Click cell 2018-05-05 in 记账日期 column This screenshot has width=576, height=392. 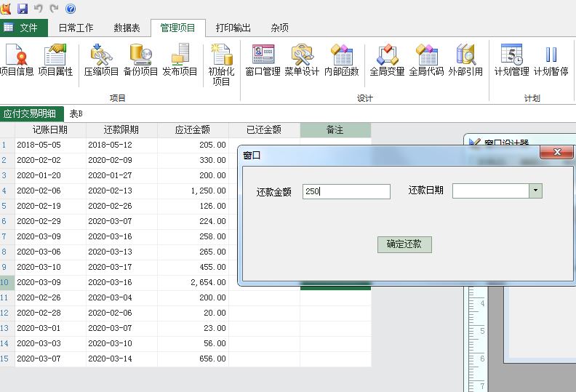click(x=50, y=145)
